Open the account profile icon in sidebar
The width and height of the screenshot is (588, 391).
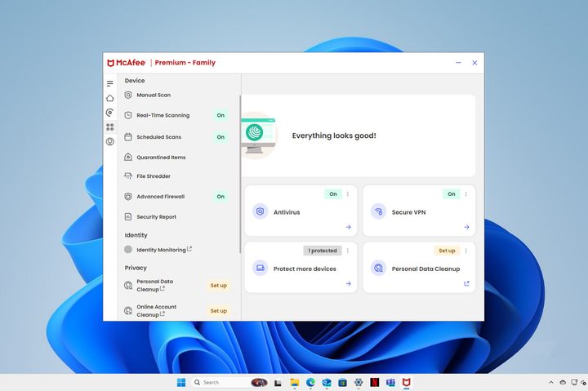(x=110, y=141)
